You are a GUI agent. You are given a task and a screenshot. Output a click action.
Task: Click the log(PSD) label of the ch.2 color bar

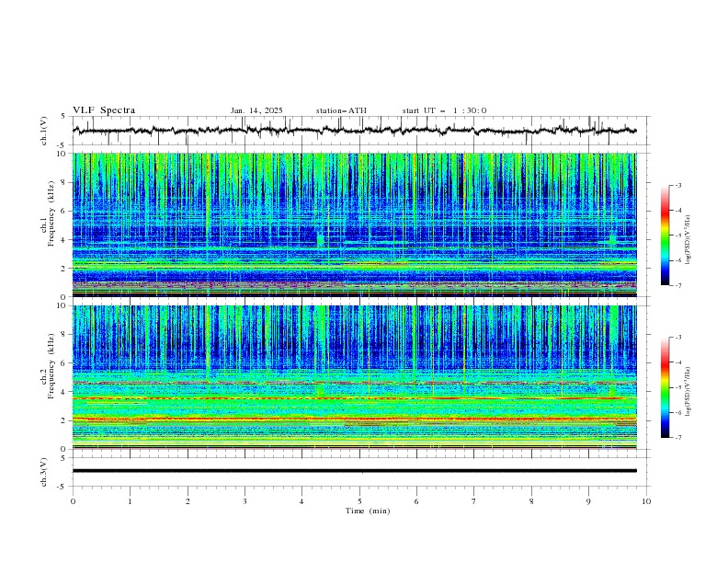[688, 391]
